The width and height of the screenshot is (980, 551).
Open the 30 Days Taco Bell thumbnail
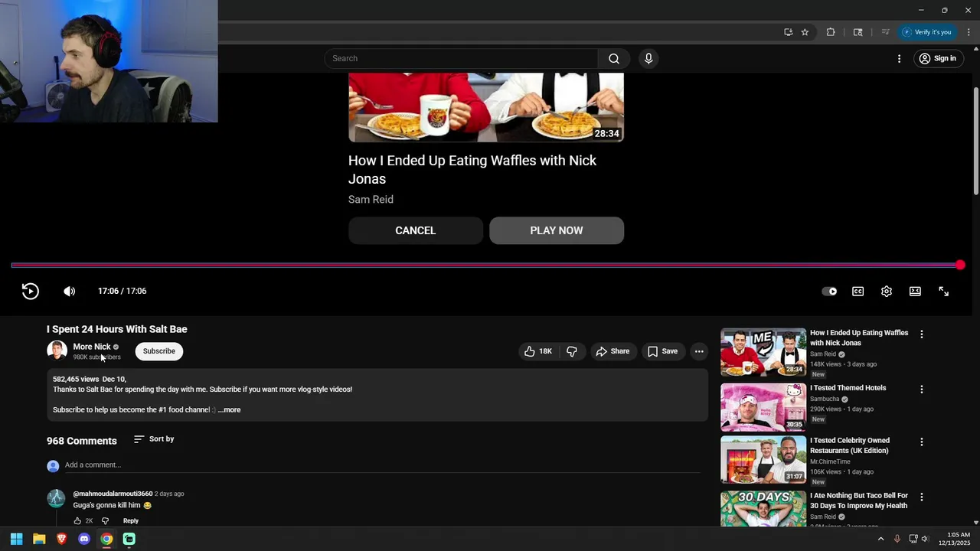pos(763,508)
